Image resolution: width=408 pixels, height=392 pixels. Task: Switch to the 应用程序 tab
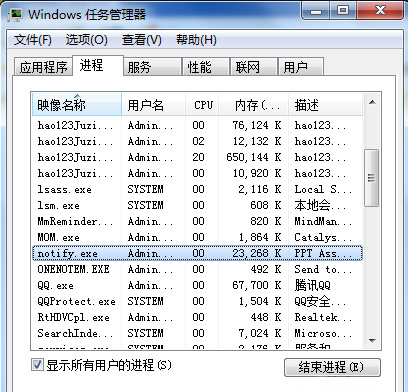43,67
